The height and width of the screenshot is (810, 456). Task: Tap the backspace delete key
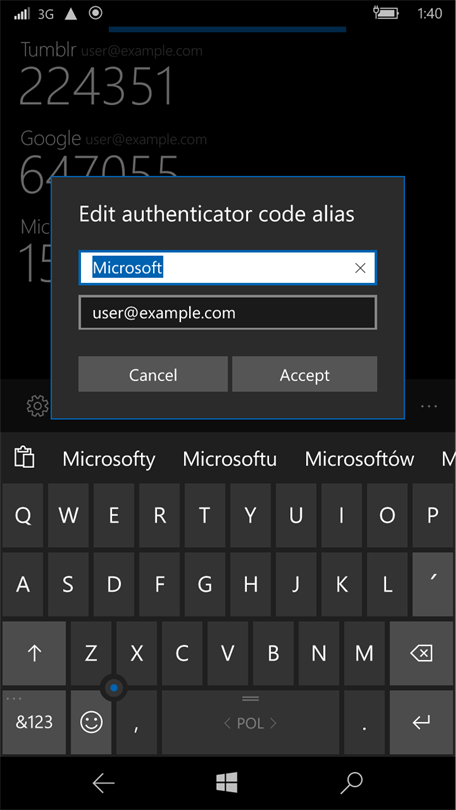click(421, 653)
